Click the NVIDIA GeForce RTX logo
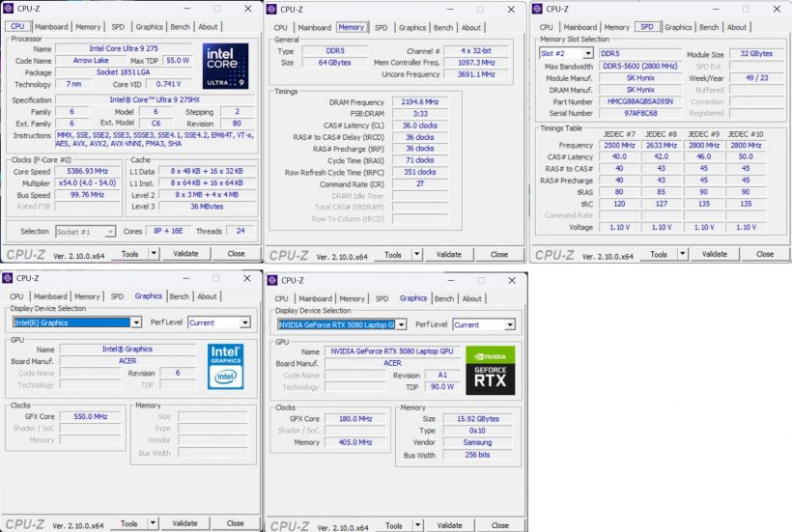 point(490,370)
